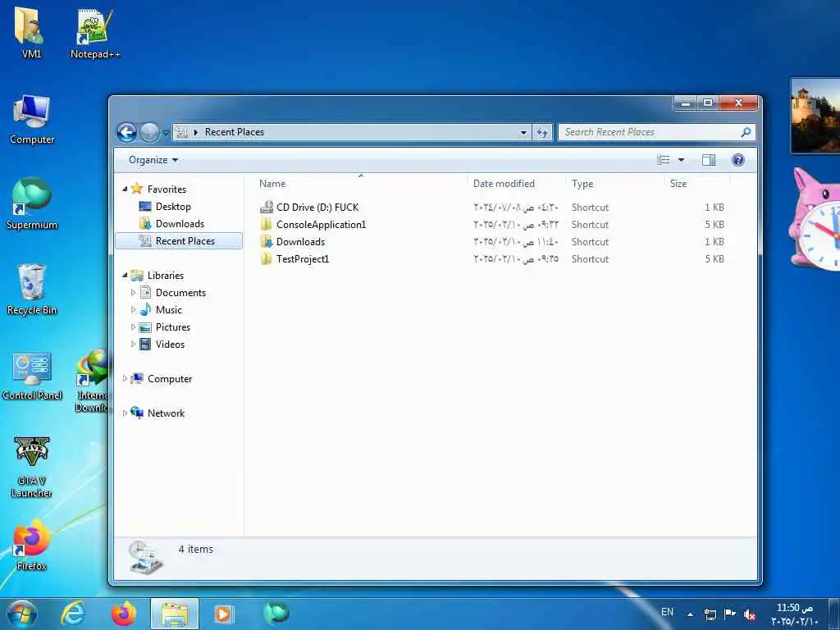Select the CD Drive (D:) shortcut

(317, 208)
